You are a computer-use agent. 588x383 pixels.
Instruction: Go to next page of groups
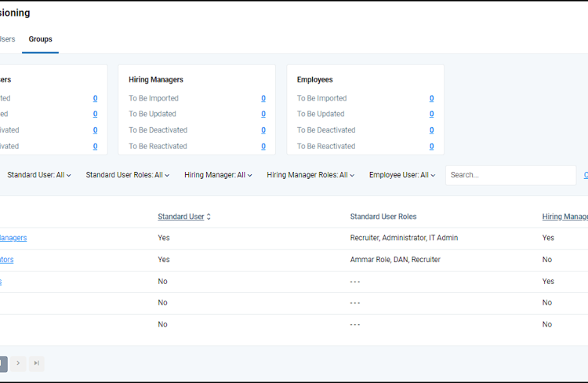click(18, 363)
